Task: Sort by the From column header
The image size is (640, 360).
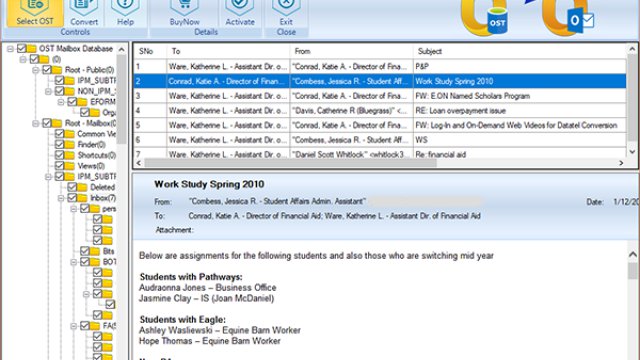Action: point(351,51)
